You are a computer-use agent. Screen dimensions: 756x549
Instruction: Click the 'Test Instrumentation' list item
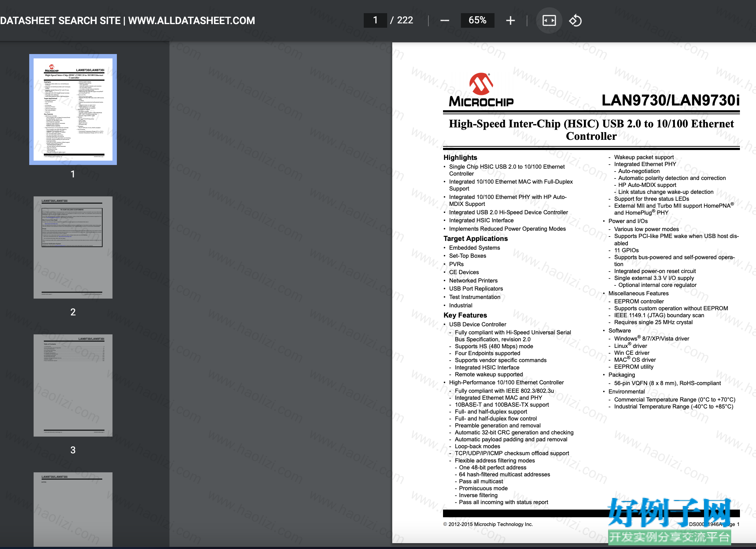pyautogui.click(x=475, y=297)
